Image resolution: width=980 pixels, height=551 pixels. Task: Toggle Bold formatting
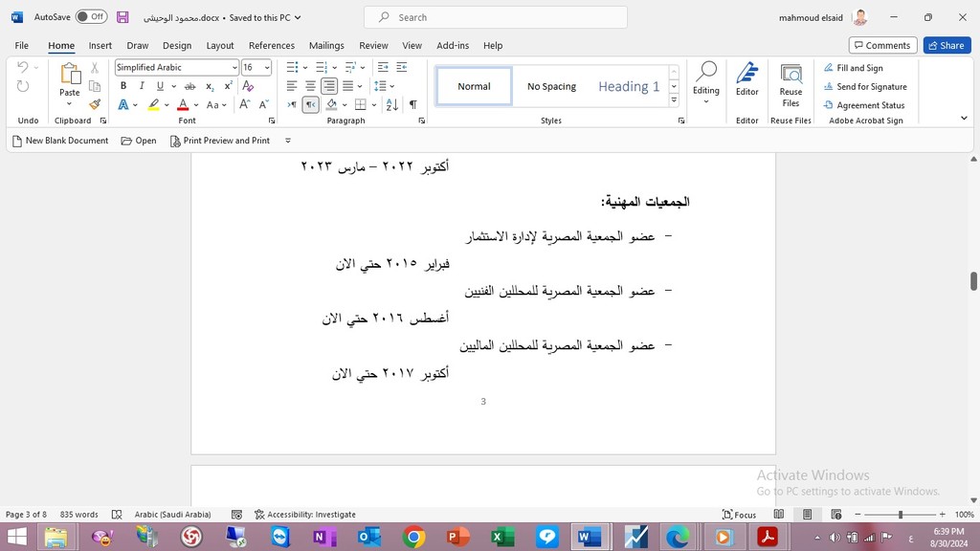tap(123, 86)
